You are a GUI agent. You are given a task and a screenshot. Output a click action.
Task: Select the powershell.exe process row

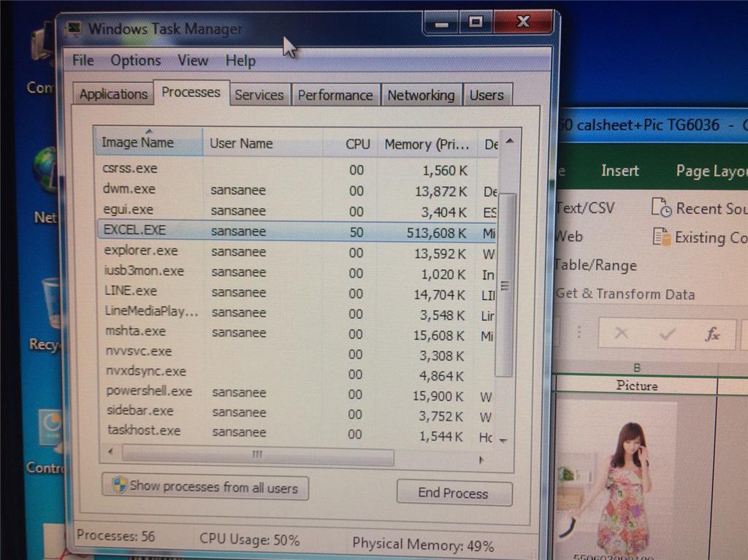point(297,393)
